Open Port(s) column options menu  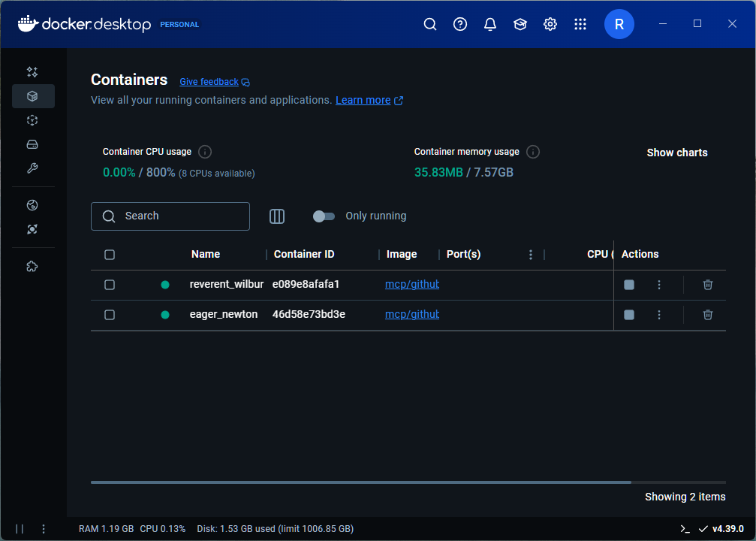[x=531, y=254]
